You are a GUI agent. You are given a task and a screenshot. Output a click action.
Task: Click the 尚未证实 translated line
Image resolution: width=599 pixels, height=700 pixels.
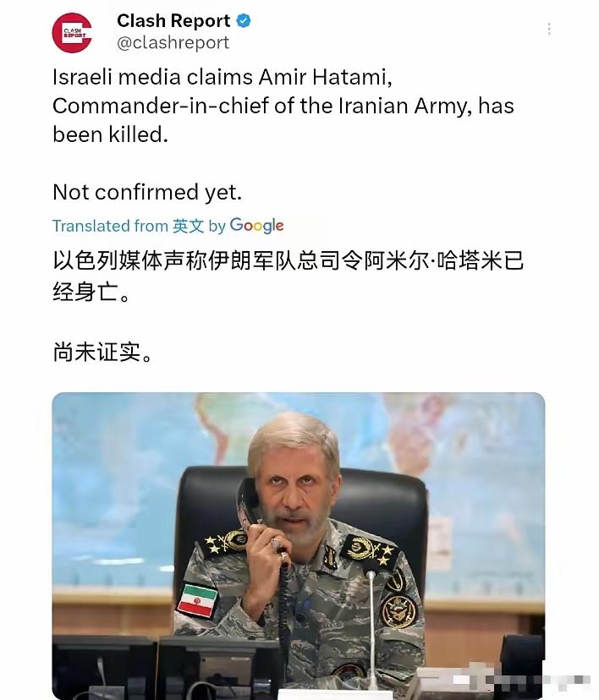click(103, 352)
